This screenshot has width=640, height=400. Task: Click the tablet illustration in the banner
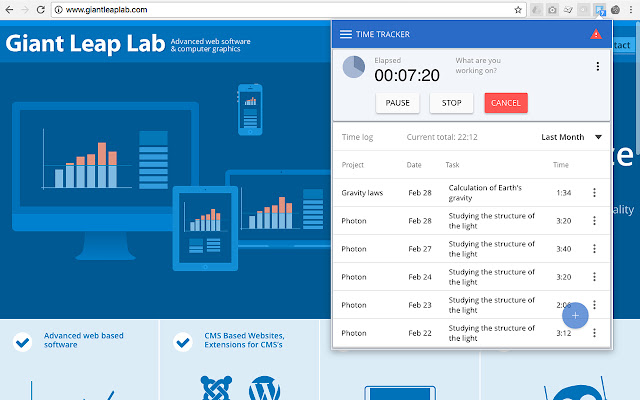205,229
